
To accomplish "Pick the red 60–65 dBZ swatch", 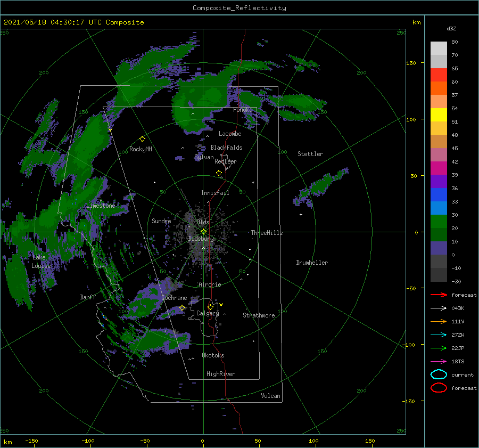I will point(439,75).
